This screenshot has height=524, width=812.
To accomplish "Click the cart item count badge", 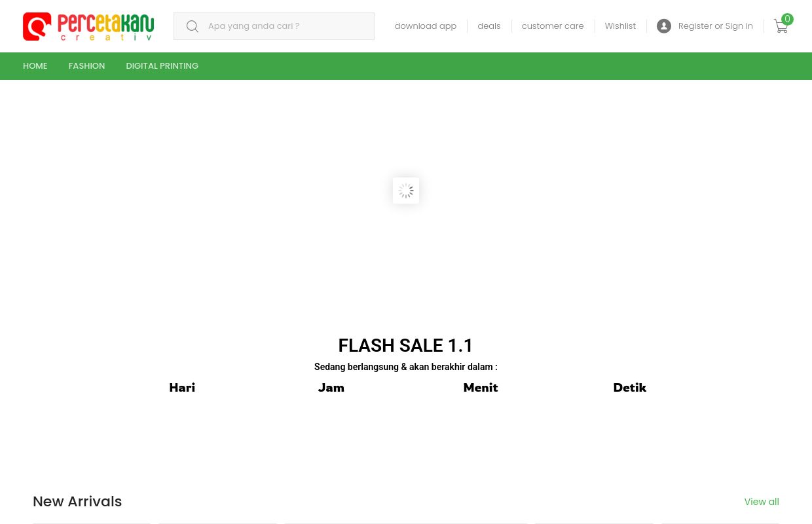I will pyautogui.click(x=787, y=20).
